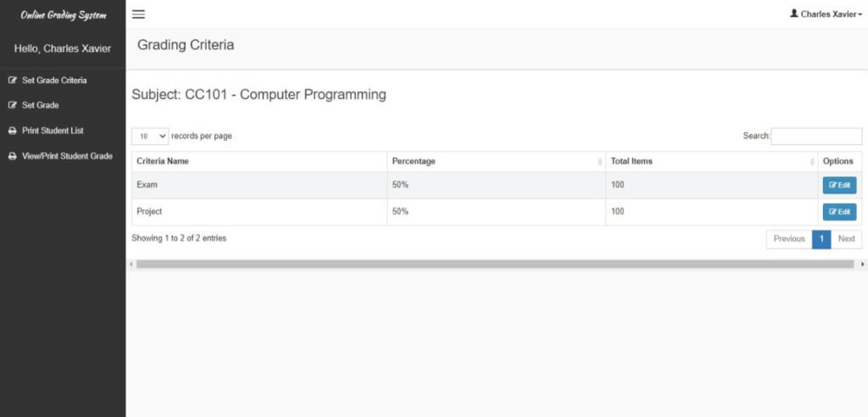This screenshot has width=868, height=417.
Task: Edit the Exam criteria row
Action: tap(839, 186)
